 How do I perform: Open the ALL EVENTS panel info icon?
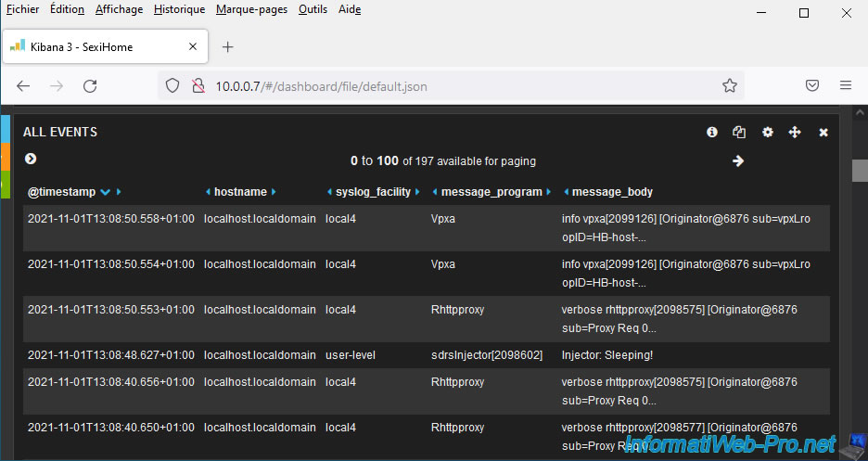tap(712, 133)
